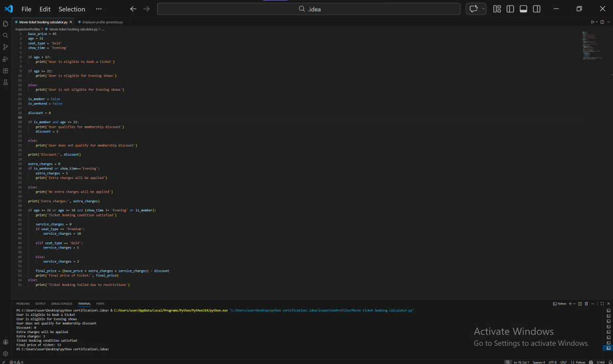Change encoding via UTF-8 status item

tap(553, 362)
